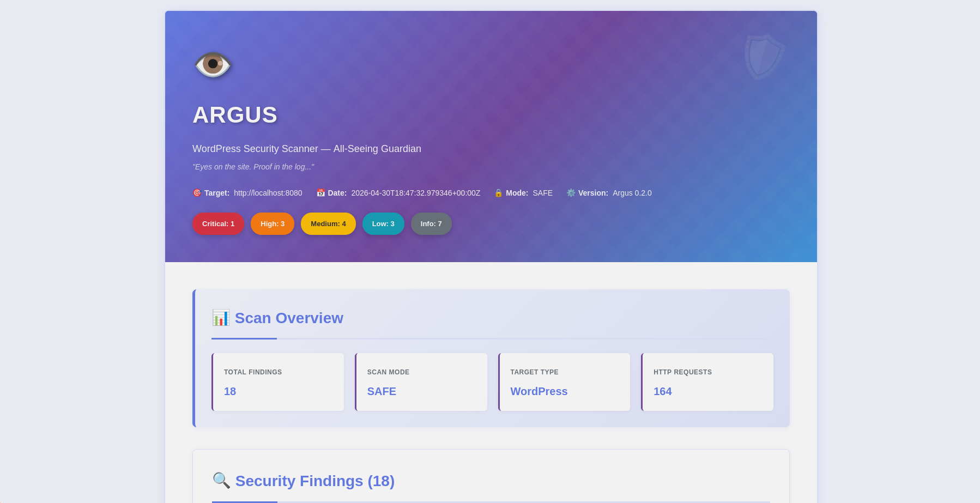Click the gear icon beside Version
Screen dimensions: 980x503
pyautogui.click(x=571, y=193)
